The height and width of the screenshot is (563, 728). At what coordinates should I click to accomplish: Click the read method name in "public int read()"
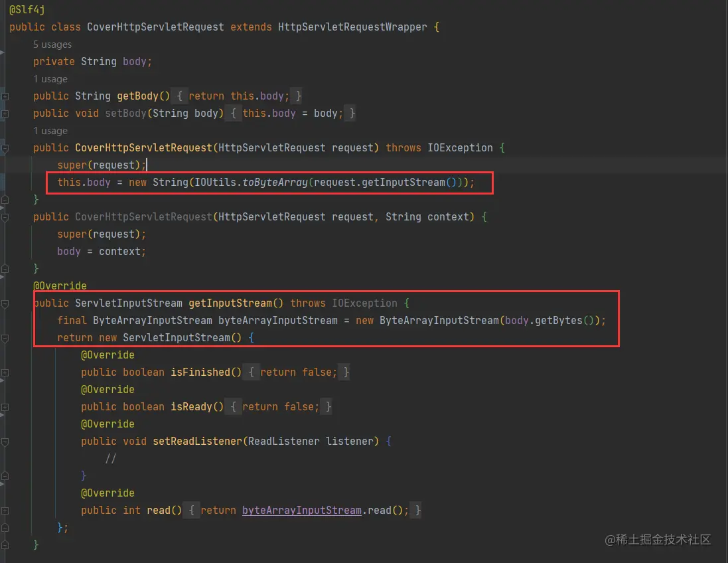click(159, 511)
